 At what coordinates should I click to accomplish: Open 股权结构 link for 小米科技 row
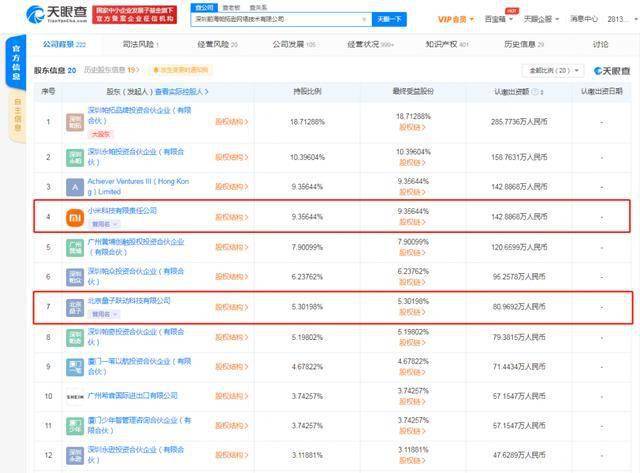232,217
